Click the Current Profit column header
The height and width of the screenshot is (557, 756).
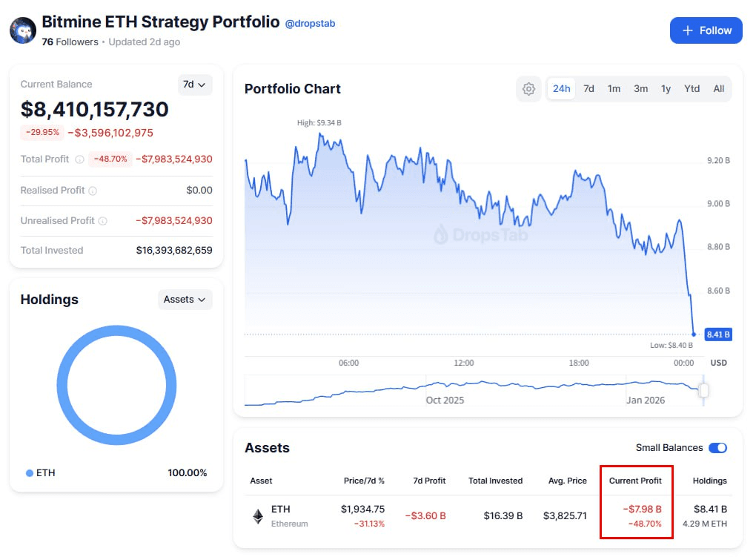click(634, 481)
